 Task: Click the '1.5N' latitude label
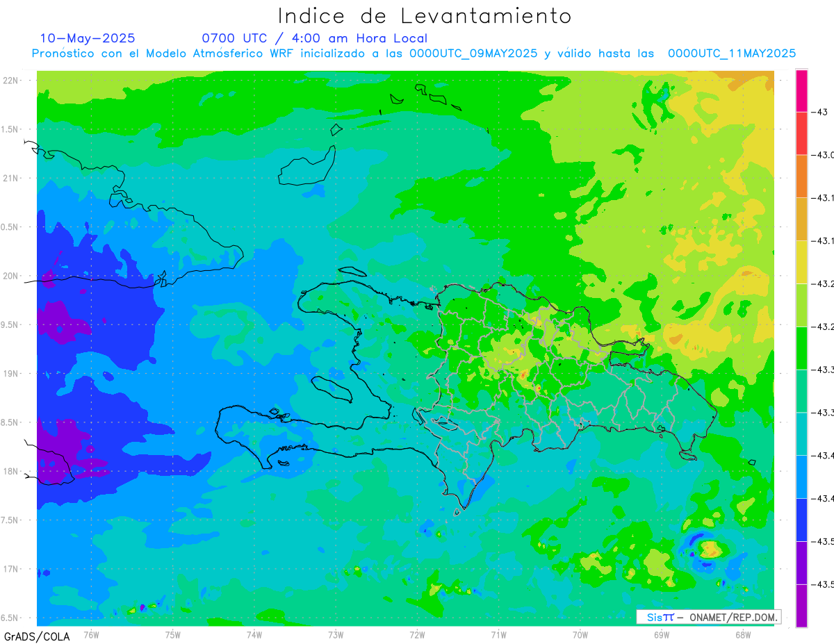coord(10,129)
